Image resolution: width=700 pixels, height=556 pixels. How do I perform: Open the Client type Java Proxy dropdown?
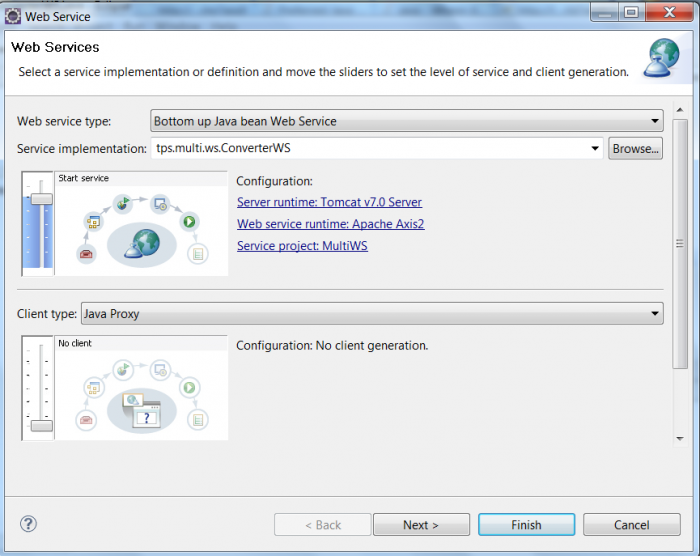click(x=372, y=314)
